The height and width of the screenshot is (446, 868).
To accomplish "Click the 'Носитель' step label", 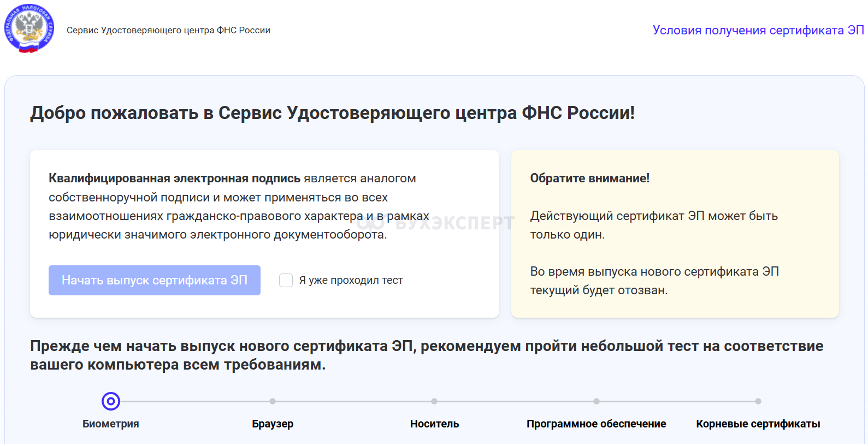I will click(x=435, y=424).
